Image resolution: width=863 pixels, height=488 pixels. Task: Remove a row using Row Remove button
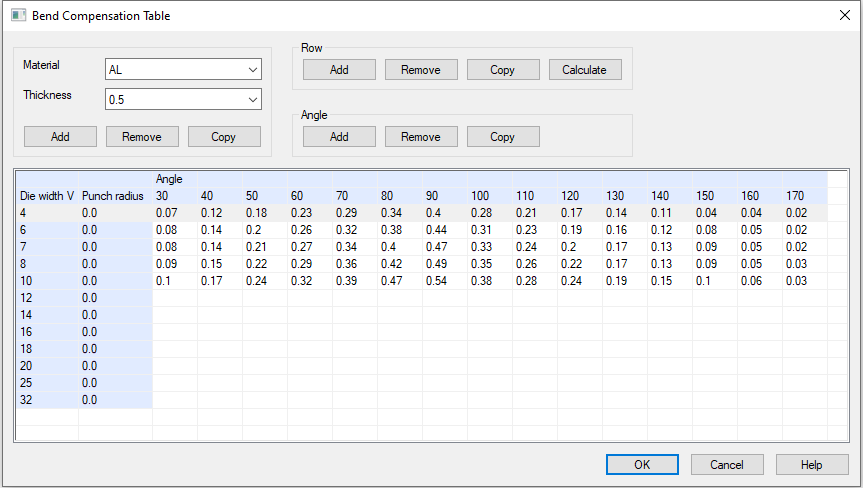tap(421, 70)
